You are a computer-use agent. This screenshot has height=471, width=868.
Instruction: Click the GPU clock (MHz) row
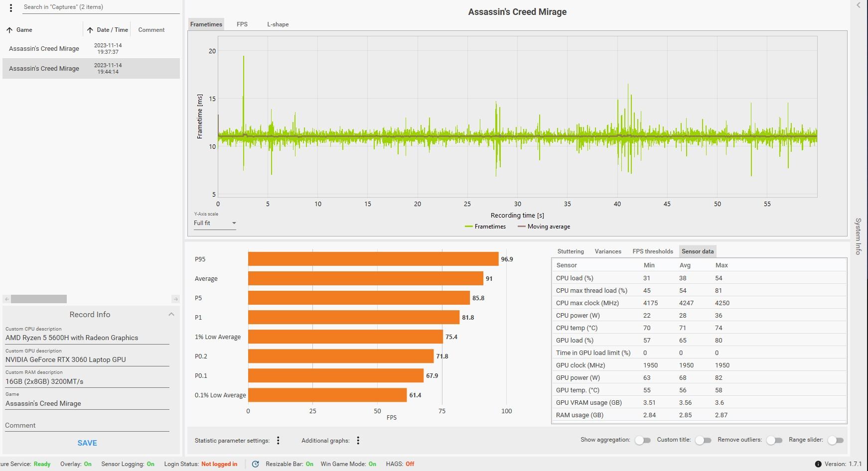(x=699, y=365)
